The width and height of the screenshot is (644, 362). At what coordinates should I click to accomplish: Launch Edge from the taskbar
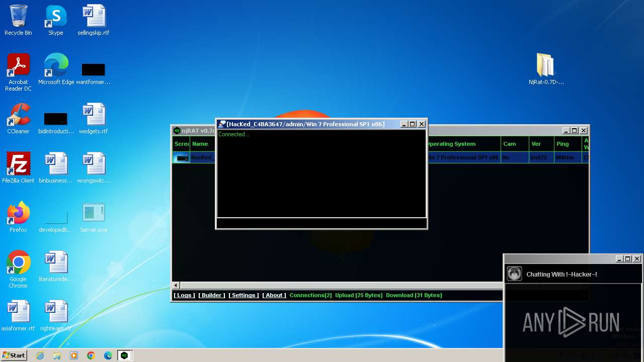point(108,355)
